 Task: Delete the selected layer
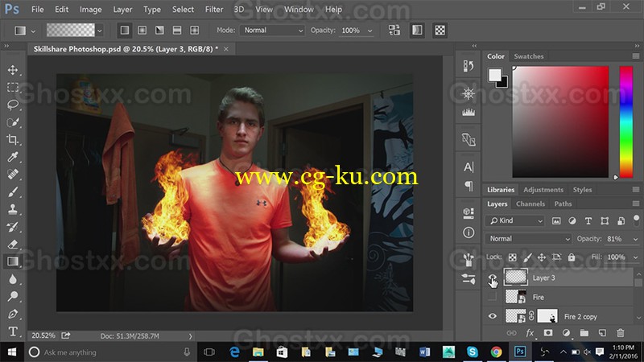620,333
